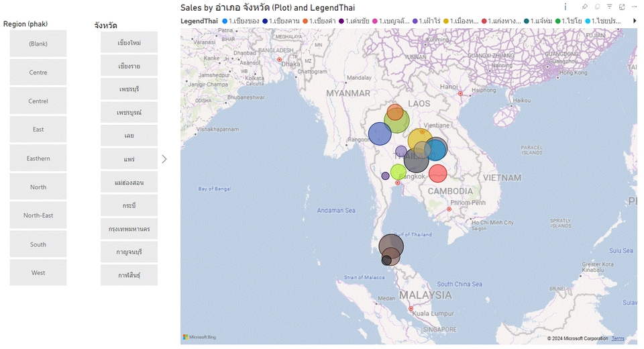Select (Blank) region slicer button

coord(38,44)
